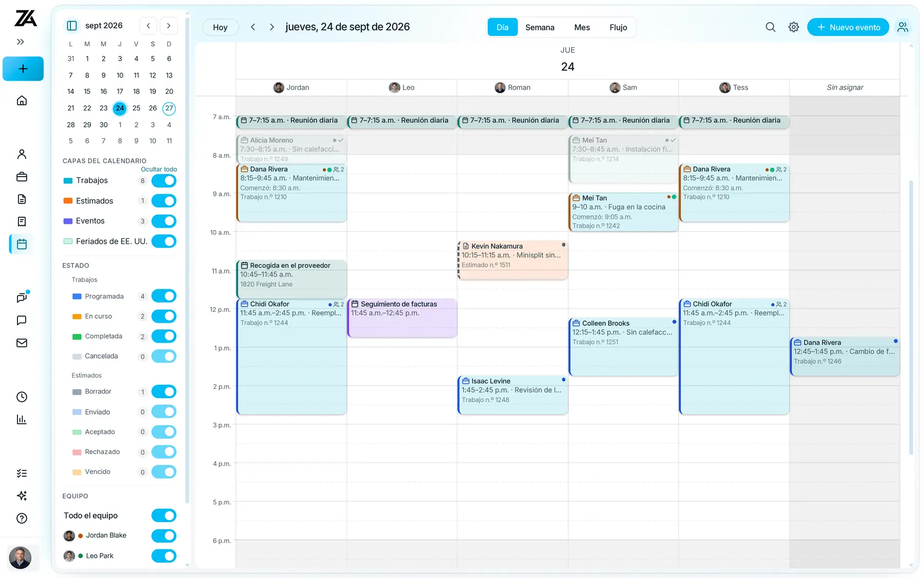
Task: Toggle the Estimados calendar layer
Action: click(x=164, y=201)
